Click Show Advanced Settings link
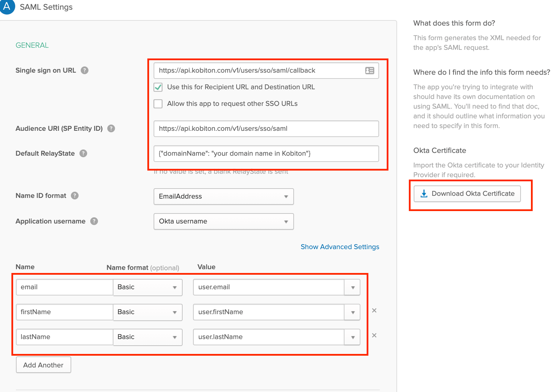 coord(340,247)
